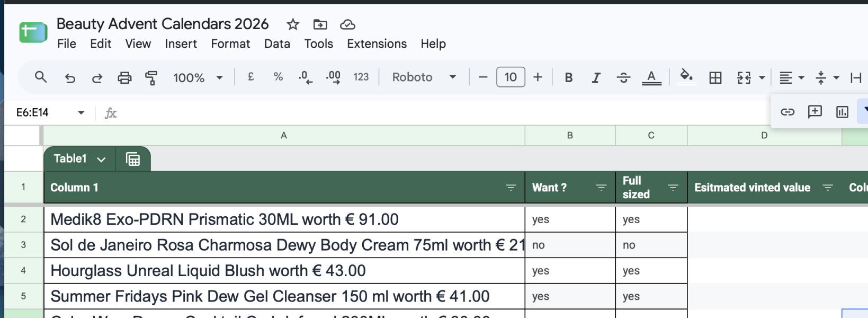The width and height of the screenshot is (868, 318).
Task: Decrease font size minus button
Action: click(x=482, y=77)
